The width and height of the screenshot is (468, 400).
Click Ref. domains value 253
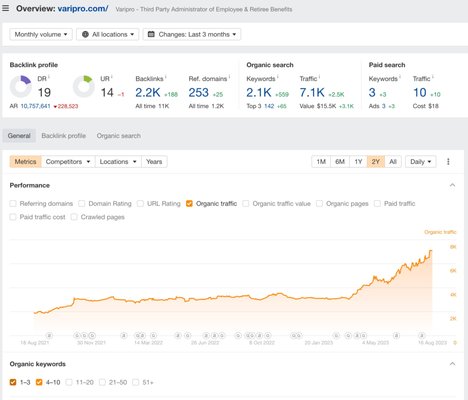(x=199, y=92)
